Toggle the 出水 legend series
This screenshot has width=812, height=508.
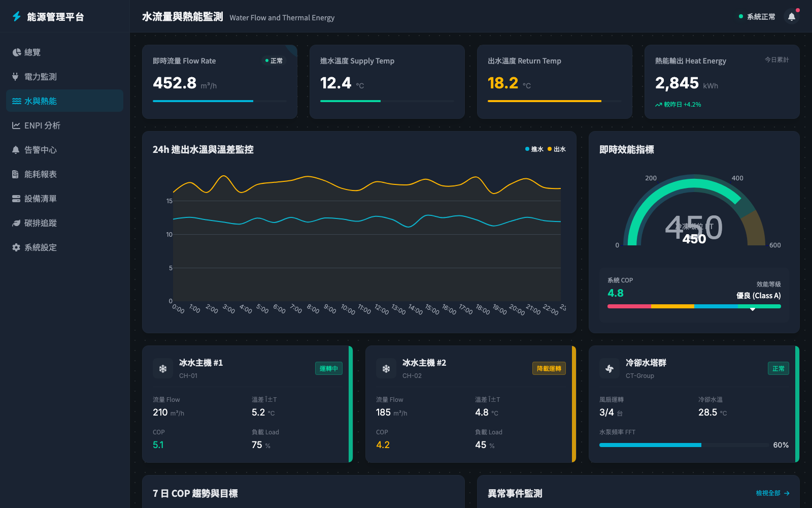[x=557, y=149]
